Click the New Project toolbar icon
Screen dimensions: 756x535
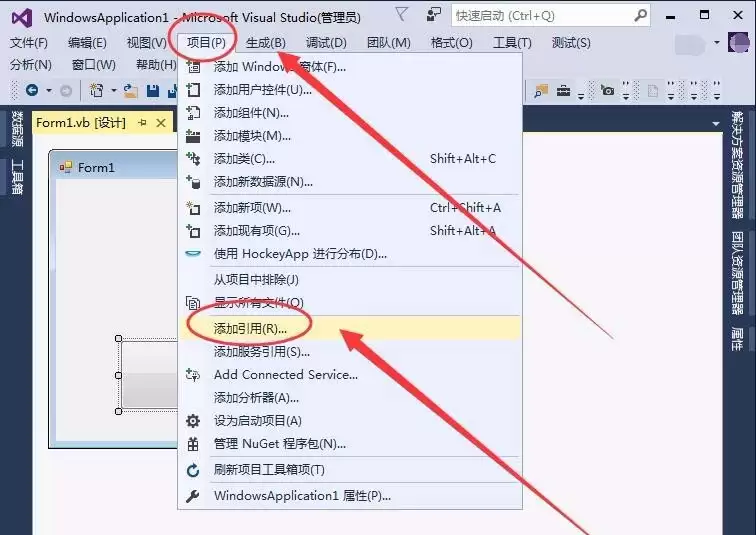[x=97, y=90]
